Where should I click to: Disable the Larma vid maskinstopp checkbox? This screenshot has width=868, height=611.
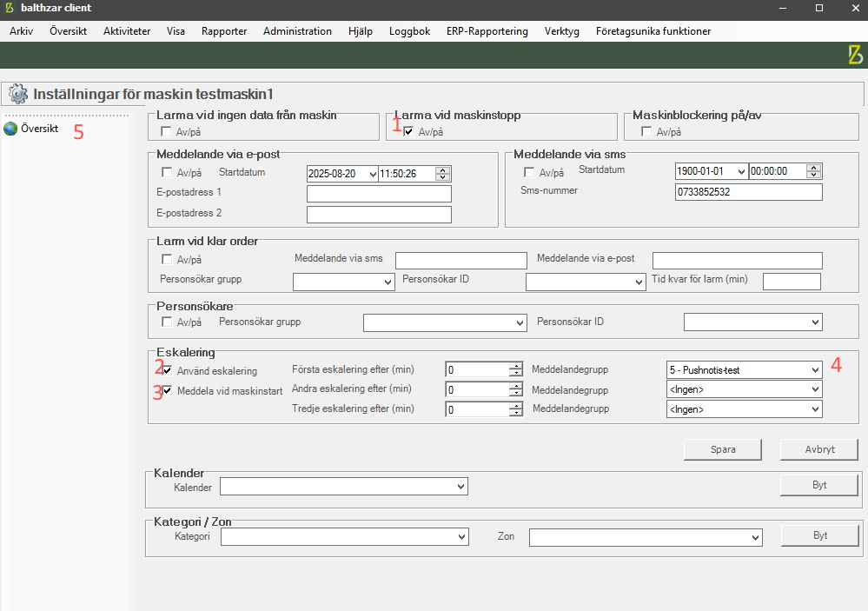(408, 132)
